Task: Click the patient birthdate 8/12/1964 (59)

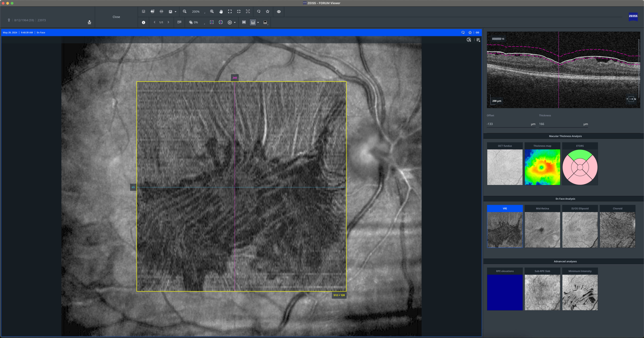Action: (x=24, y=20)
